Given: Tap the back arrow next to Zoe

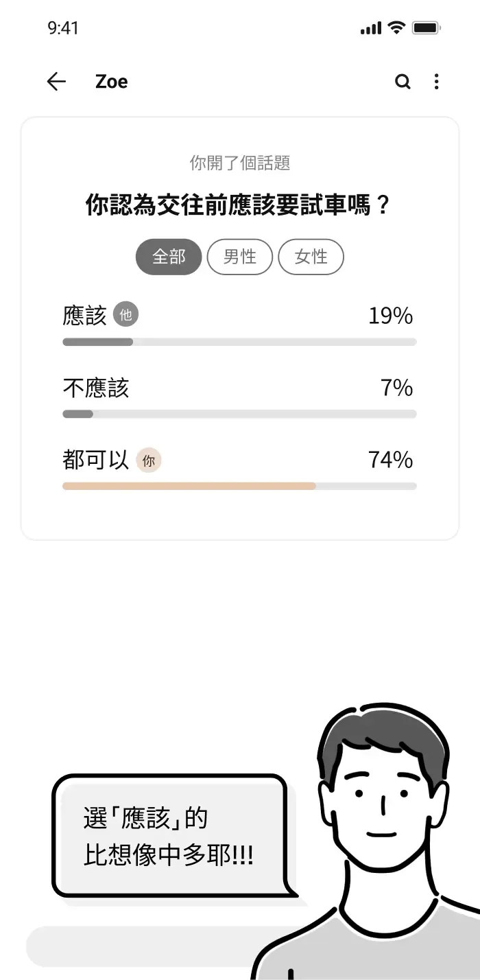Looking at the screenshot, I should 56,82.
